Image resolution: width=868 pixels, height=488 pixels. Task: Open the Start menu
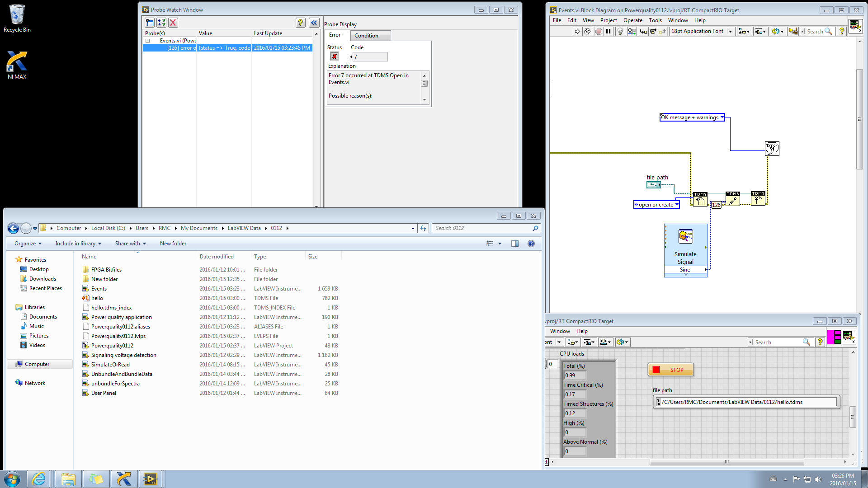[12, 479]
